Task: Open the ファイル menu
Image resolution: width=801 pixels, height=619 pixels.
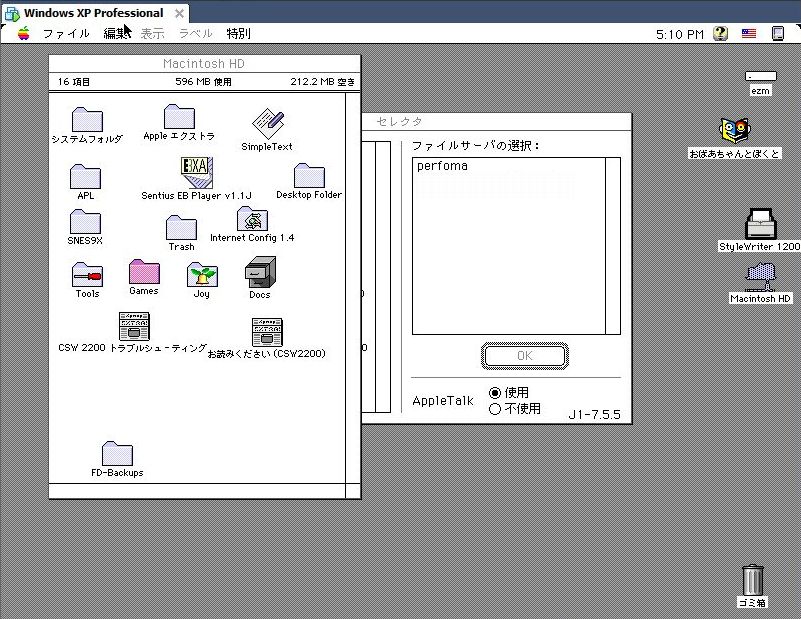Action: point(66,34)
